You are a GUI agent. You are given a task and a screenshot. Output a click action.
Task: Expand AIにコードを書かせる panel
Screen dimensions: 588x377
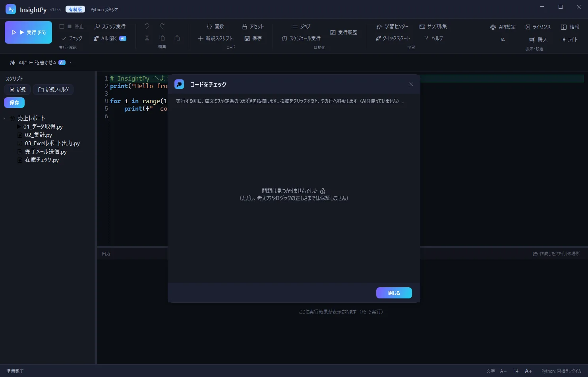tap(41, 63)
